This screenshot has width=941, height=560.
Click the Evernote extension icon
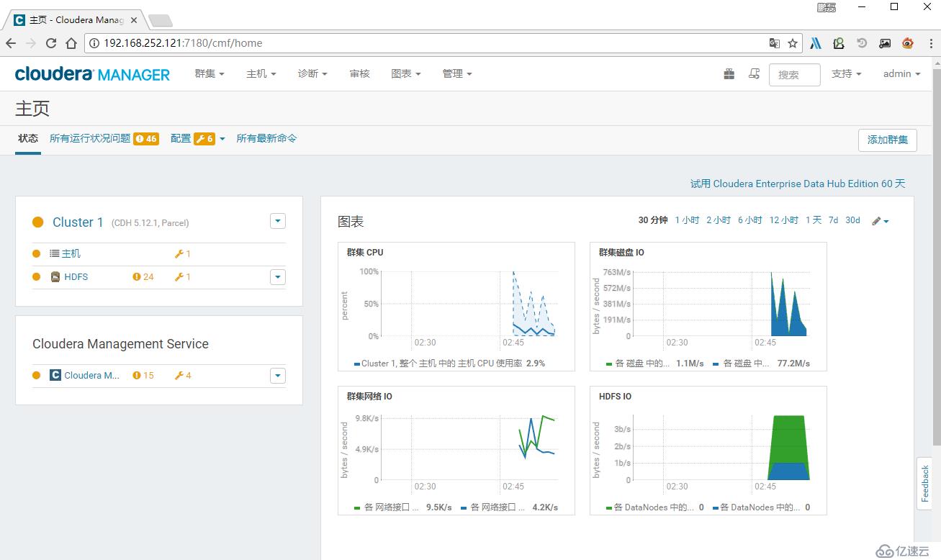click(x=839, y=43)
